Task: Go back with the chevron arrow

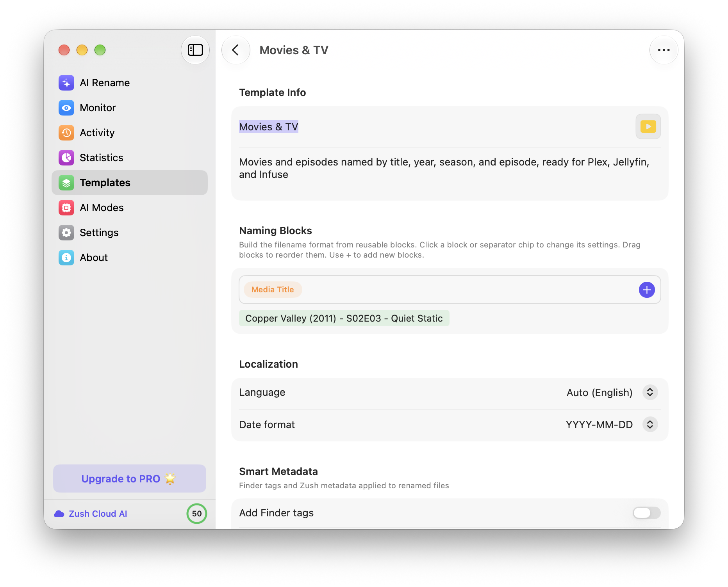Action: pos(236,50)
